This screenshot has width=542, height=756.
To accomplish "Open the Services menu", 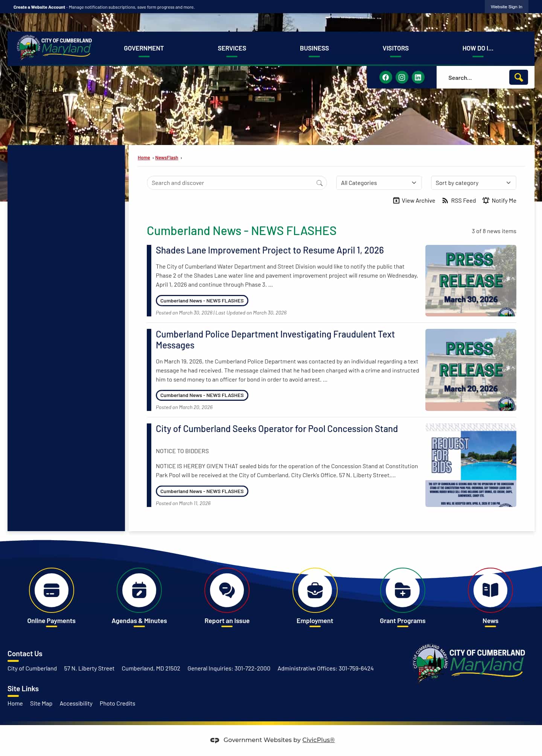I will (232, 48).
